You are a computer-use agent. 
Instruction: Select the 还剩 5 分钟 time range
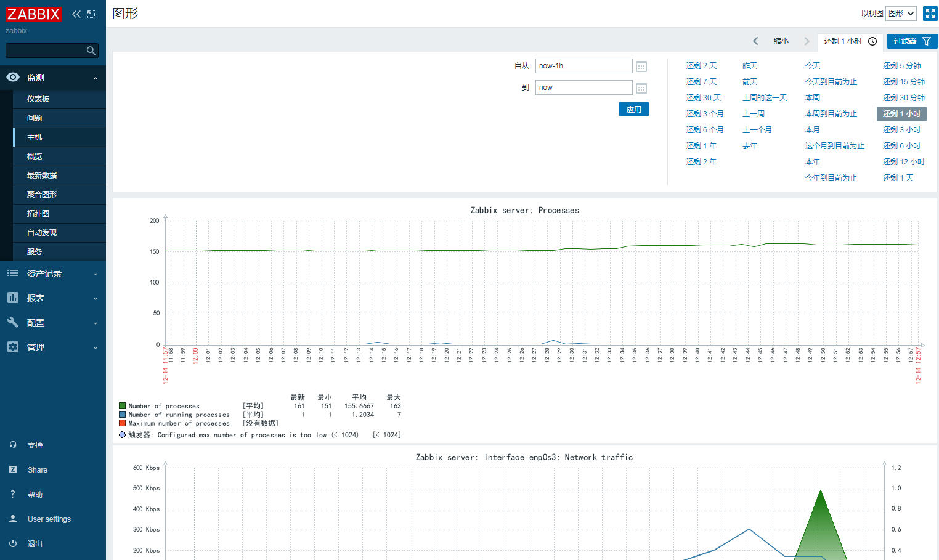tap(902, 66)
